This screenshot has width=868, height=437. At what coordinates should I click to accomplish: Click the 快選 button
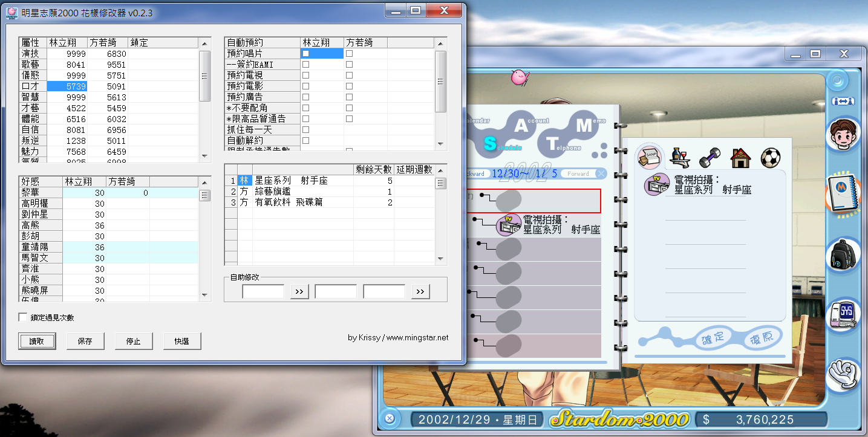pyautogui.click(x=182, y=341)
